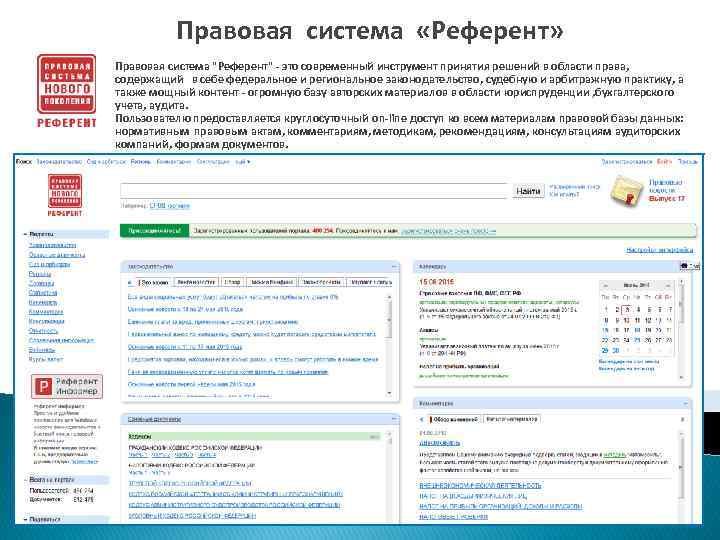Open the Расширенный поиск link
Image resolution: width=720 pixels, height=540 pixels.
click(x=574, y=187)
